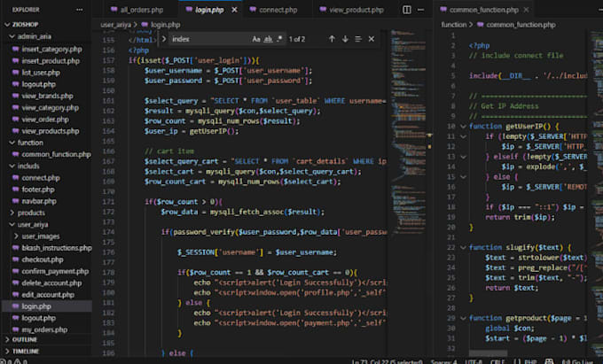Toggle Use Regular Expression in find widget

(279, 39)
